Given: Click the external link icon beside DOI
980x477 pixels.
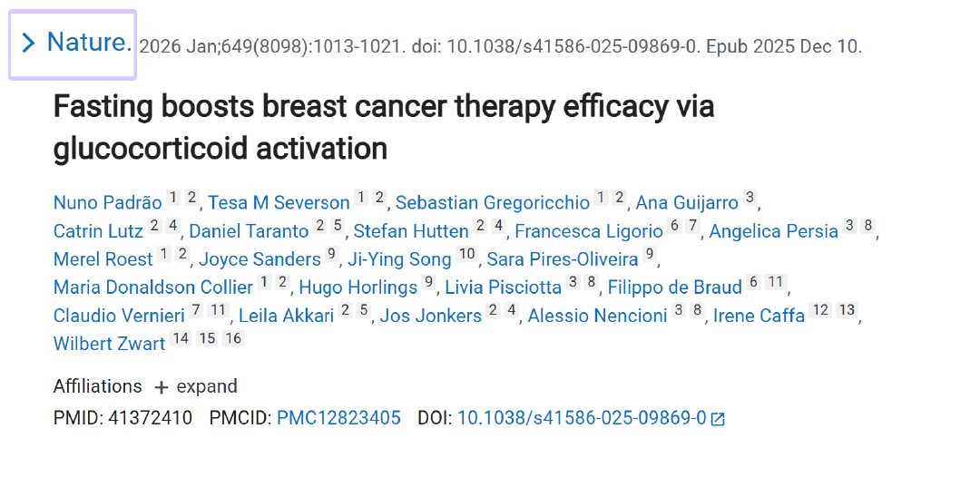Looking at the screenshot, I should tap(718, 419).
